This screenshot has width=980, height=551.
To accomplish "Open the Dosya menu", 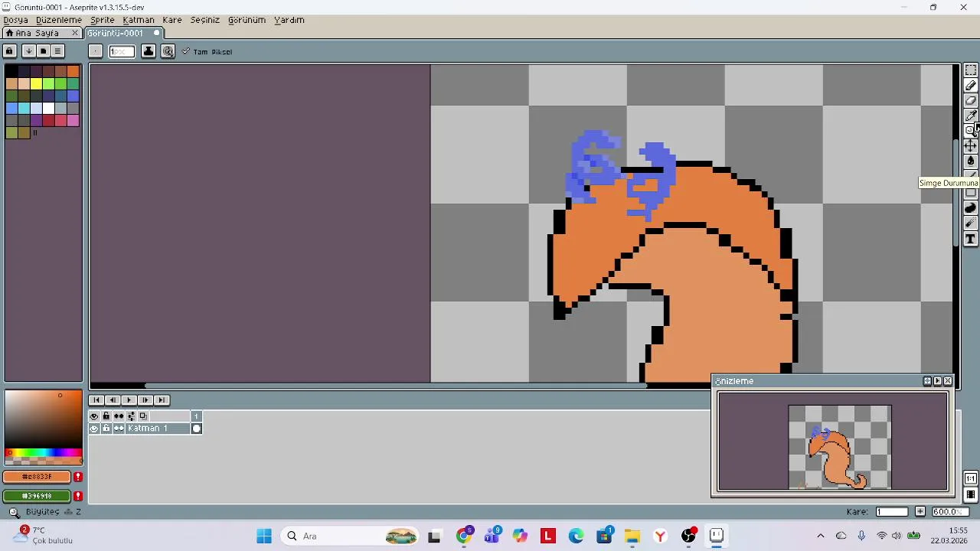I will tap(16, 20).
